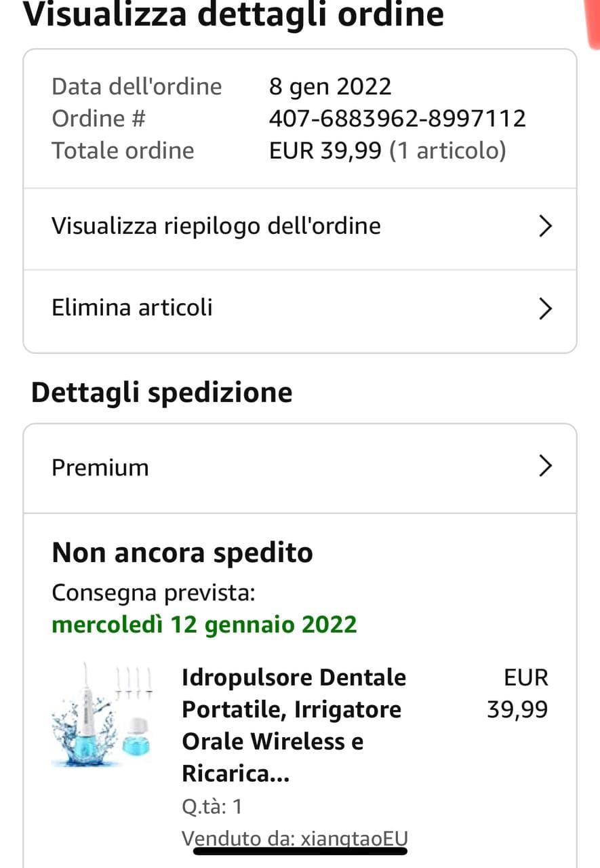
Task: Select the Elimina articoli option
Action: [132, 308]
